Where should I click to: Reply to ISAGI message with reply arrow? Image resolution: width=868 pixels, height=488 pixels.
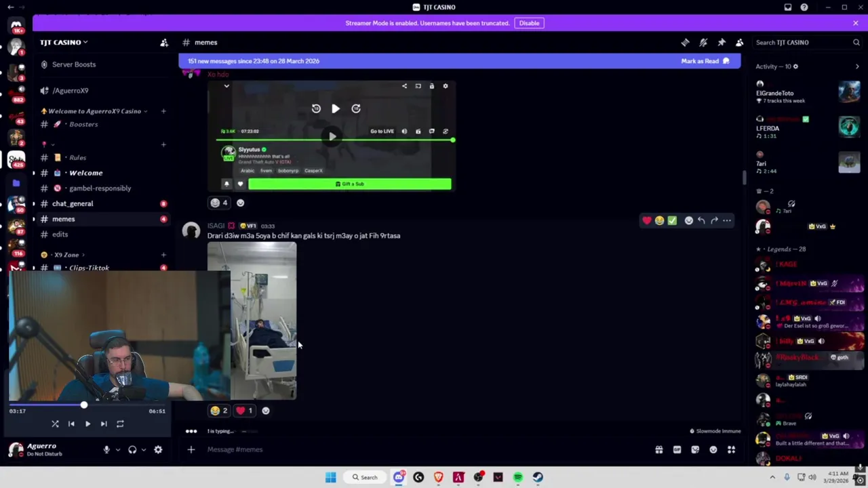click(x=701, y=220)
